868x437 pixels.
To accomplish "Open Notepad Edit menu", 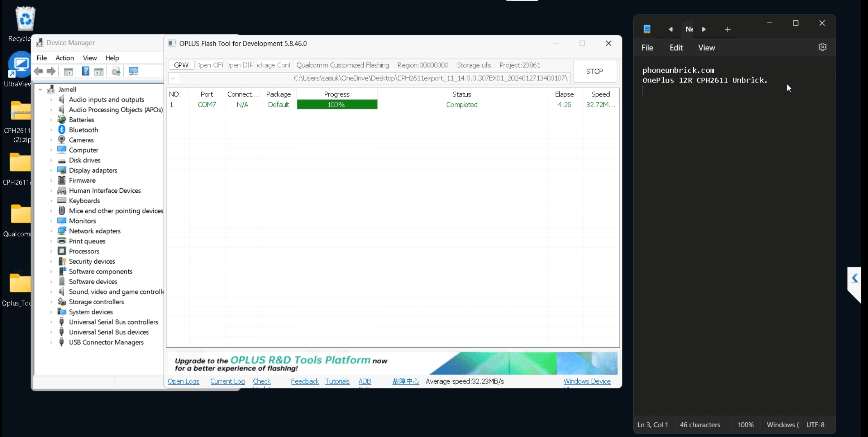I will (676, 47).
